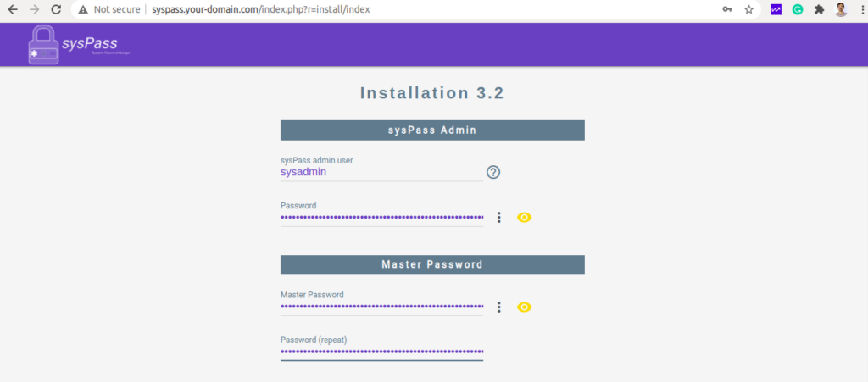Viewport: 868px width, 382px height.
Task: Open admin Password options three-dot menu
Action: tap(498, 218)
